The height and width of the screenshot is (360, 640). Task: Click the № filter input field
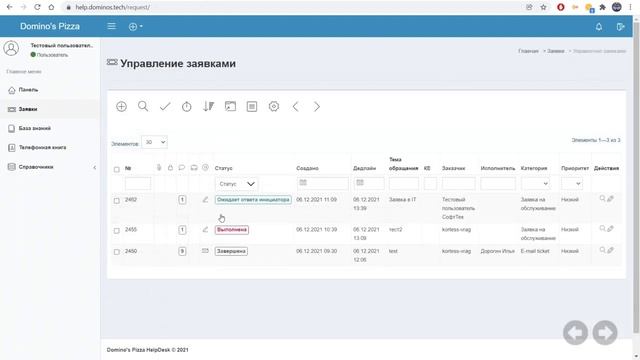click(x=138, y=184)
